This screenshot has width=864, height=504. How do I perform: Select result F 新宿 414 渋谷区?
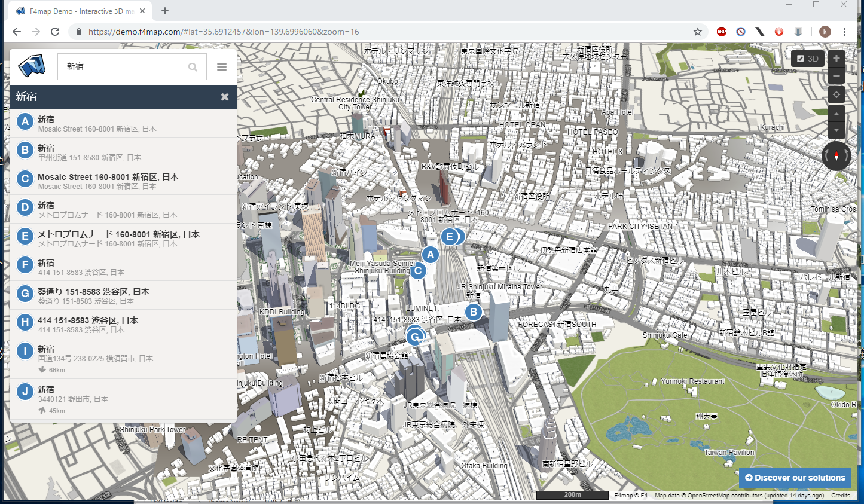tap(123, 267)
